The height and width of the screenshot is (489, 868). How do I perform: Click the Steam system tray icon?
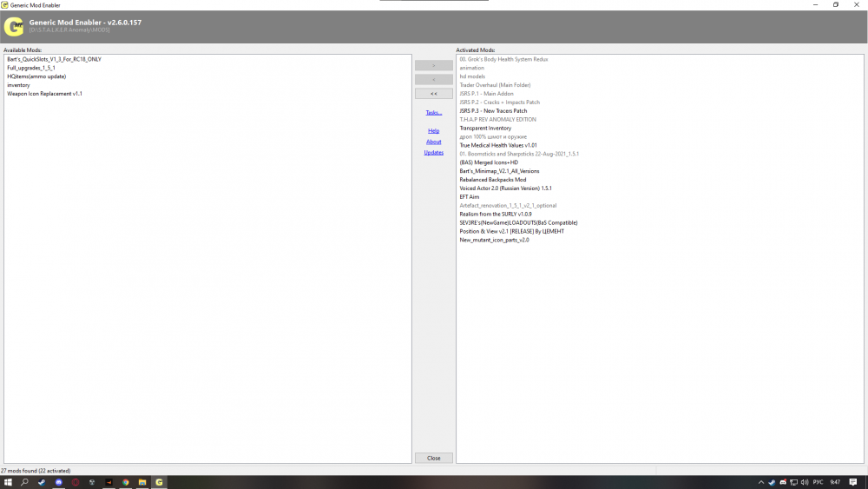tap(772, 482)
